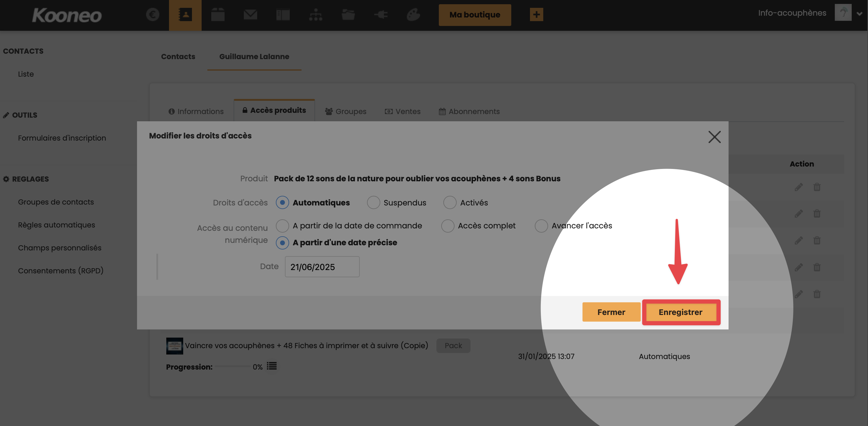Click trash delete icon in fifth row
868x426 pixels.
coord(817,294)
